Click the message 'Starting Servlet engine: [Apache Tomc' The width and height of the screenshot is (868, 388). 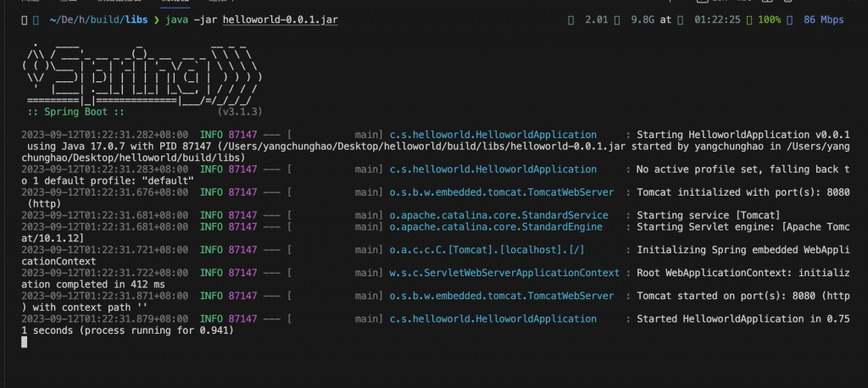click(x=743, y=226)
